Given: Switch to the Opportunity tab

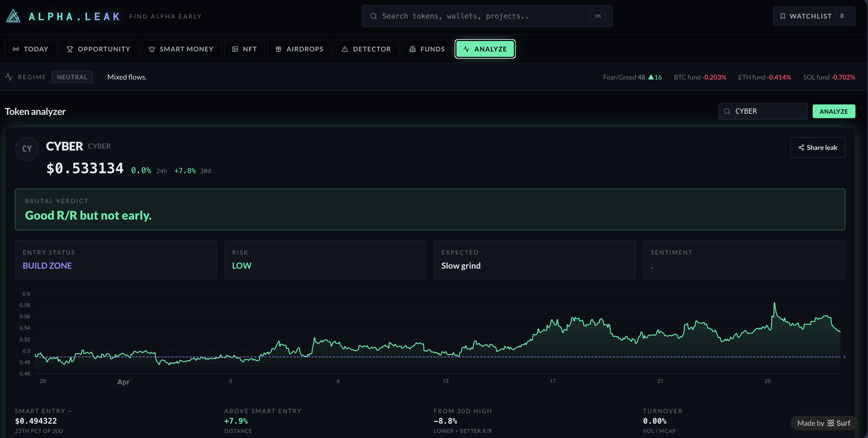Looking at the screenshot, I should [x=98, y=49].
